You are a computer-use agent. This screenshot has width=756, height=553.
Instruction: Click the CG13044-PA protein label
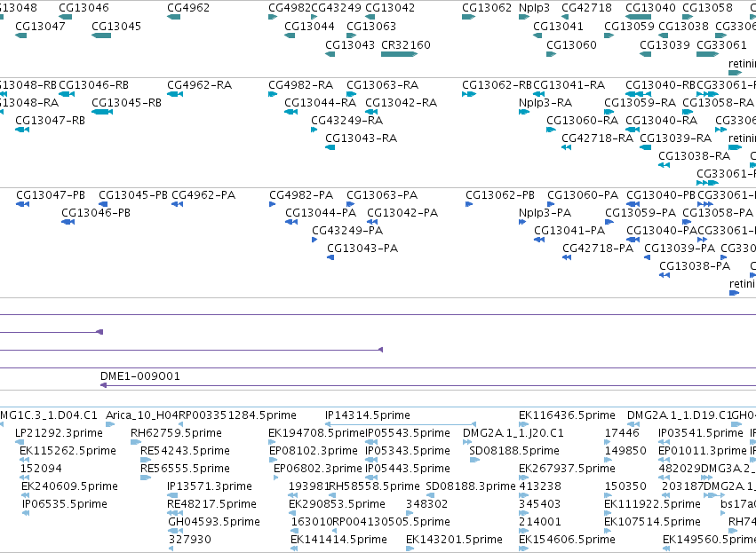321,213
